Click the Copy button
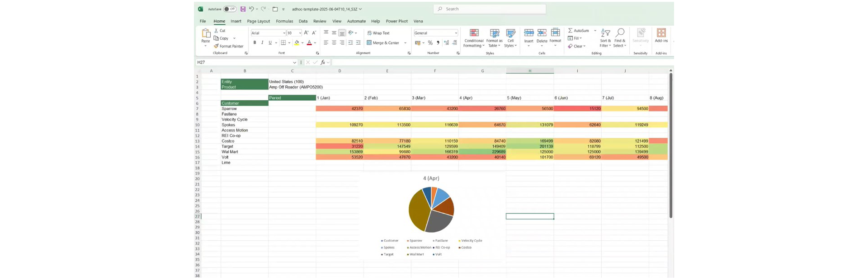The height and width of the screenshot is (280, 868). (222, 38)
